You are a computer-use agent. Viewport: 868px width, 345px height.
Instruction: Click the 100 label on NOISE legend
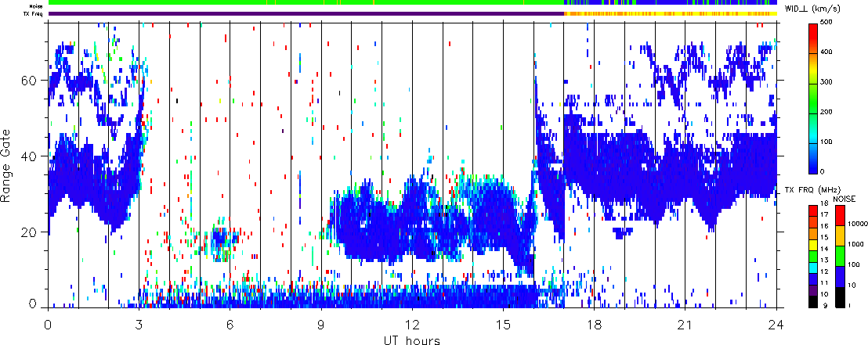854,265
